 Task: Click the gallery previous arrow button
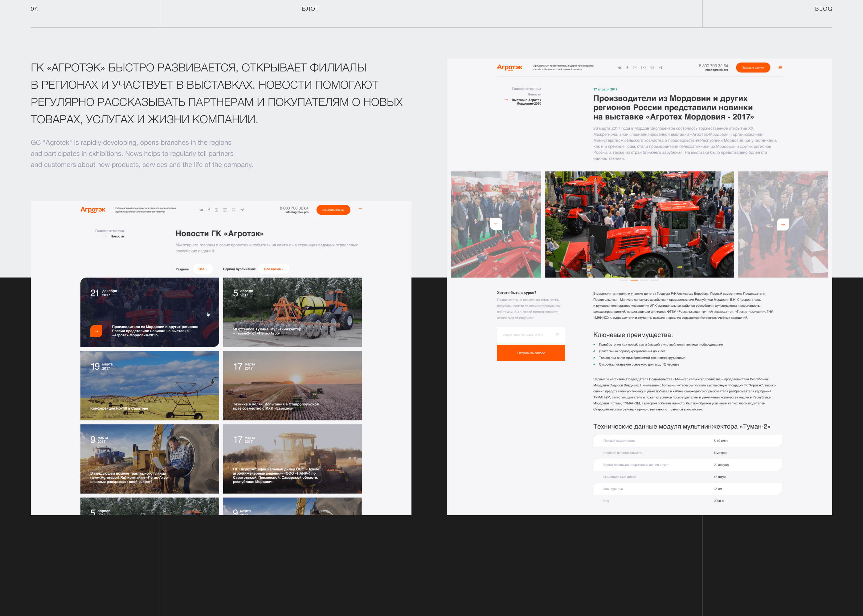[496, 224]
